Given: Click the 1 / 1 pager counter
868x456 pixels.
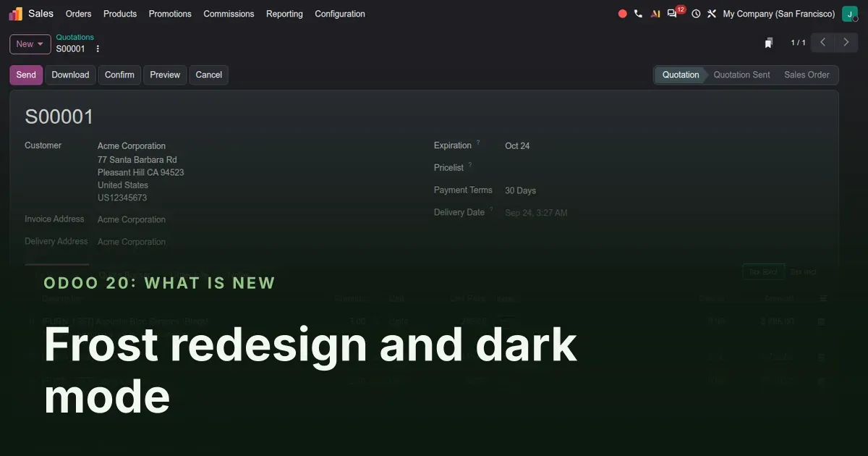Looking at the screenshot, I should pyautogui.click(x=798, y=43).
